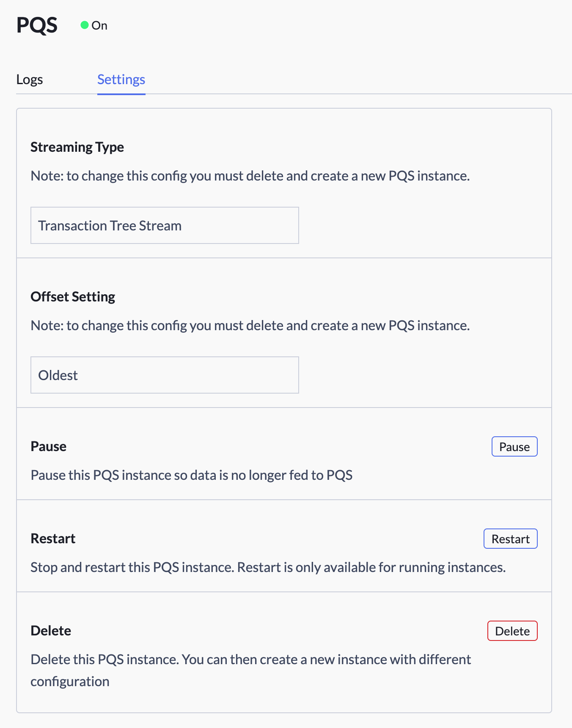Pause the PQS instance
Screen dimensions: 572x728
point(514,446)
